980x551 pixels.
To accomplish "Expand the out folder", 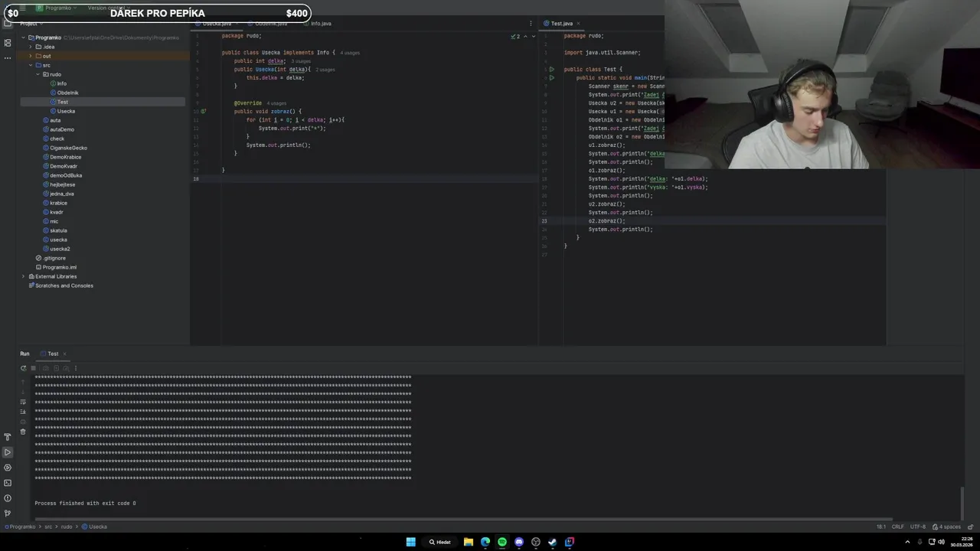I will [x=31, y=56].
